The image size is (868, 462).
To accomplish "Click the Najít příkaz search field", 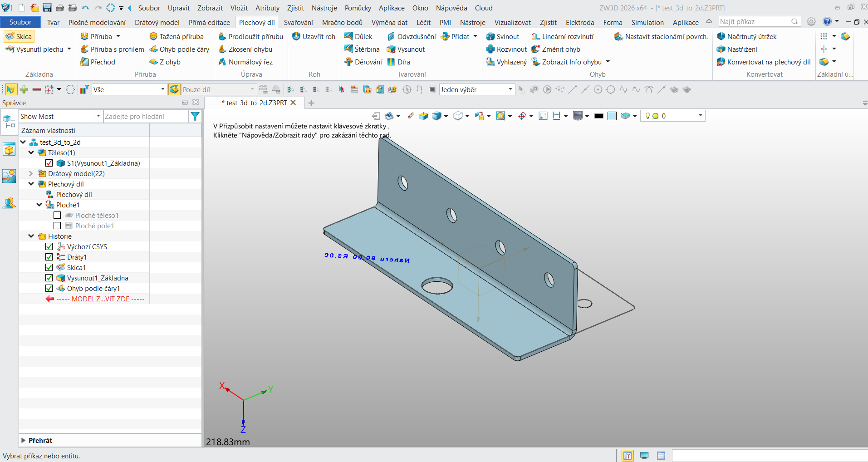I will click(x=755, y=21).
